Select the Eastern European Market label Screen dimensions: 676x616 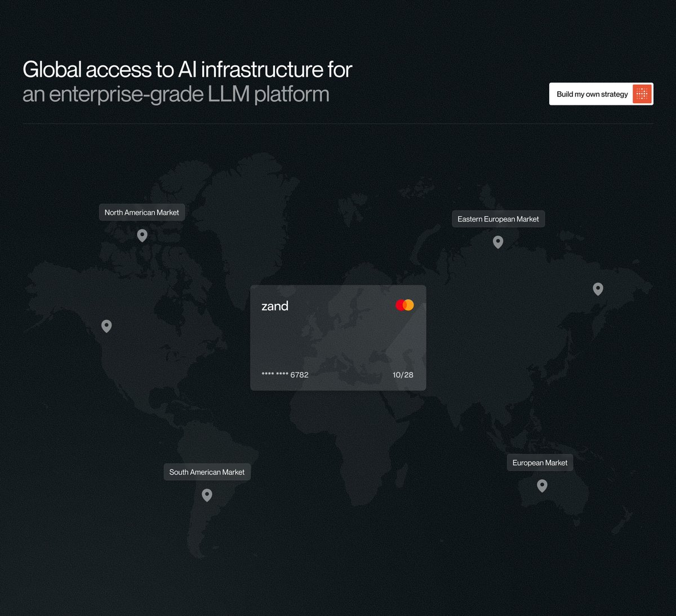pos(498,219)
